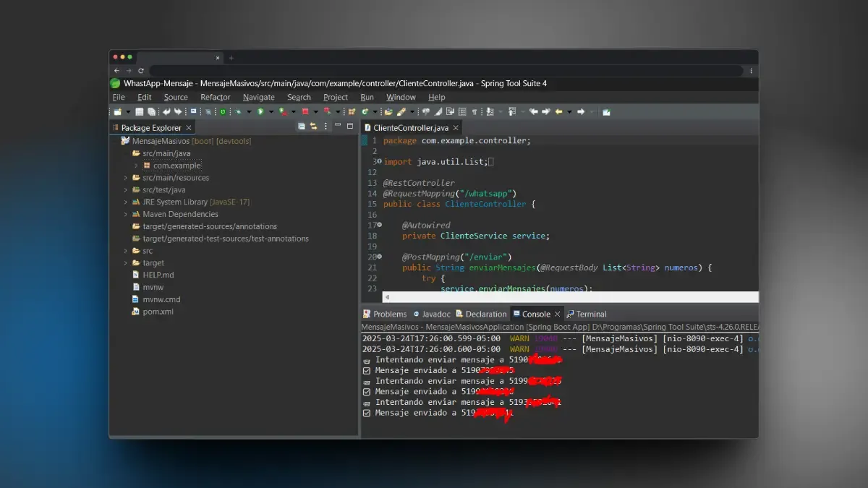This screenshot has width=868, height=488.
Task: Select pom.xml in Package Explorer
Action: point(153,312)
